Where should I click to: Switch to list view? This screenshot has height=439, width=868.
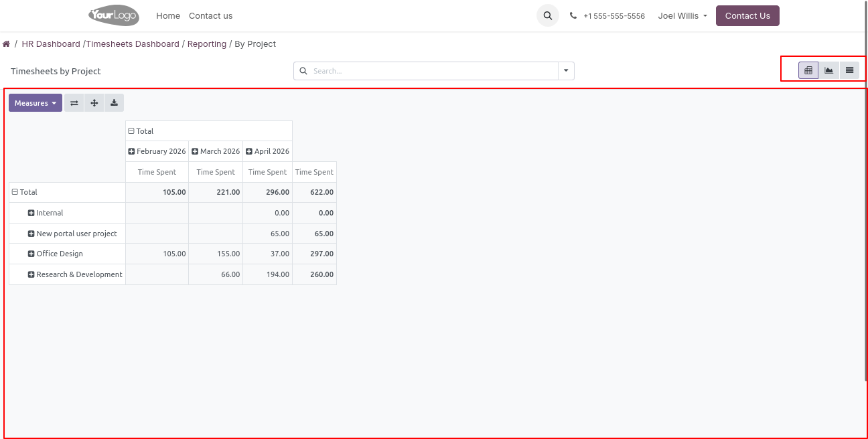849,70
